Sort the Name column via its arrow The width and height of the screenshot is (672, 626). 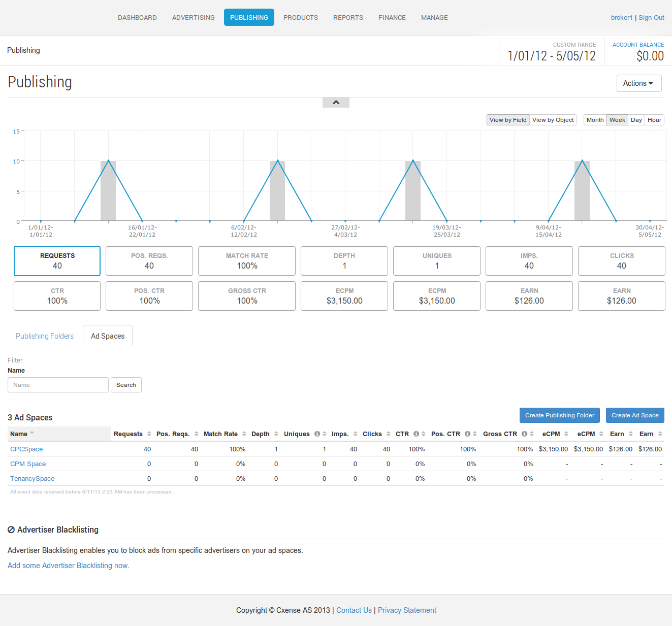tap(32, 433)
